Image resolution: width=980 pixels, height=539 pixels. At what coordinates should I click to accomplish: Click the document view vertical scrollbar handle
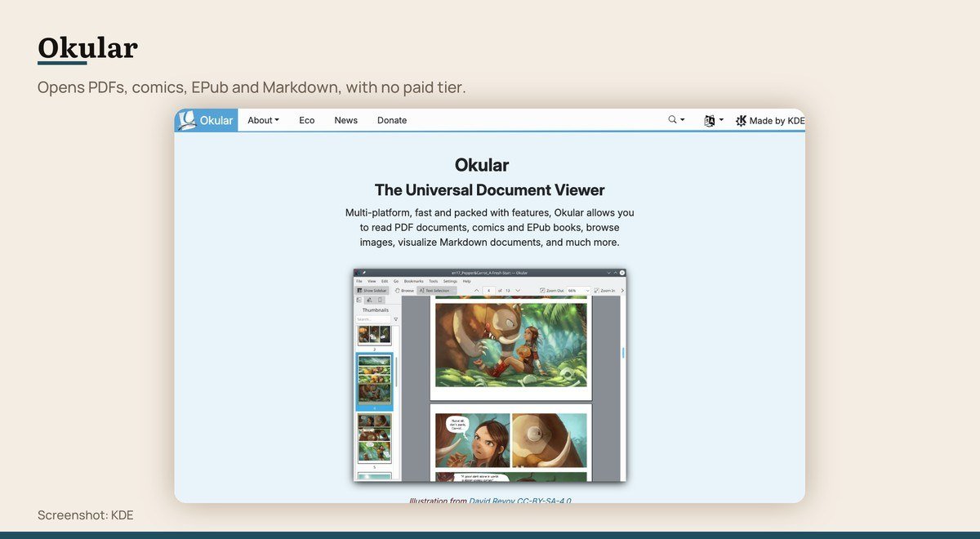(x=623, y=353)
